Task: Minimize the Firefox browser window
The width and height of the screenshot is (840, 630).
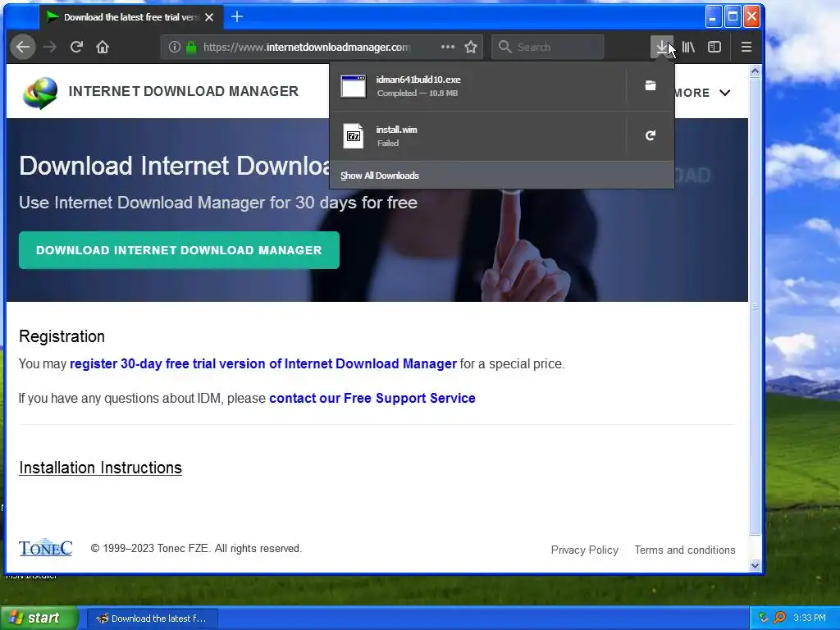Action: [x=713, y=16]
